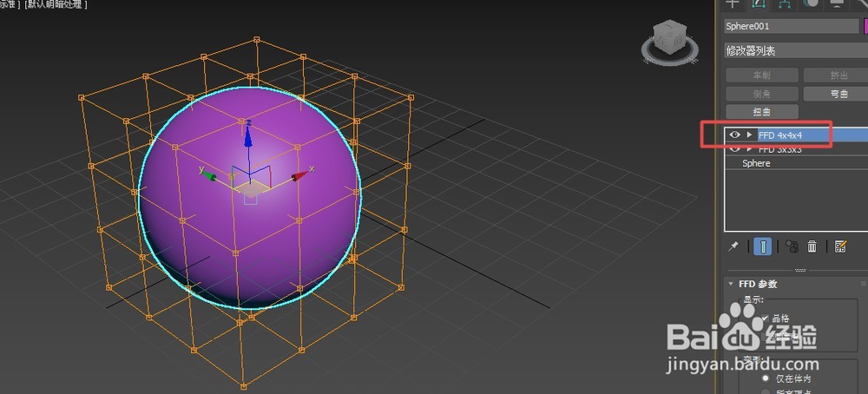Select the blue Z axis gizmo arrow
Viewport: 868px width, 394px height.
(x=248, y=135)
